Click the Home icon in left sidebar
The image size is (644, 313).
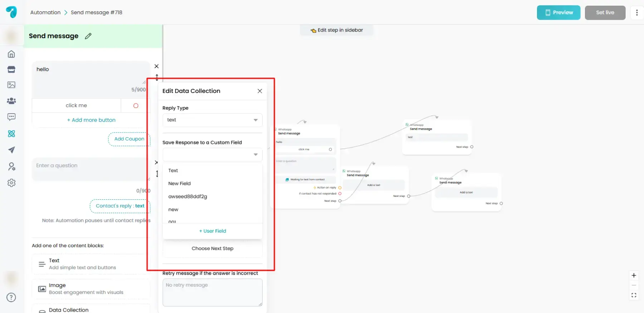11,54
